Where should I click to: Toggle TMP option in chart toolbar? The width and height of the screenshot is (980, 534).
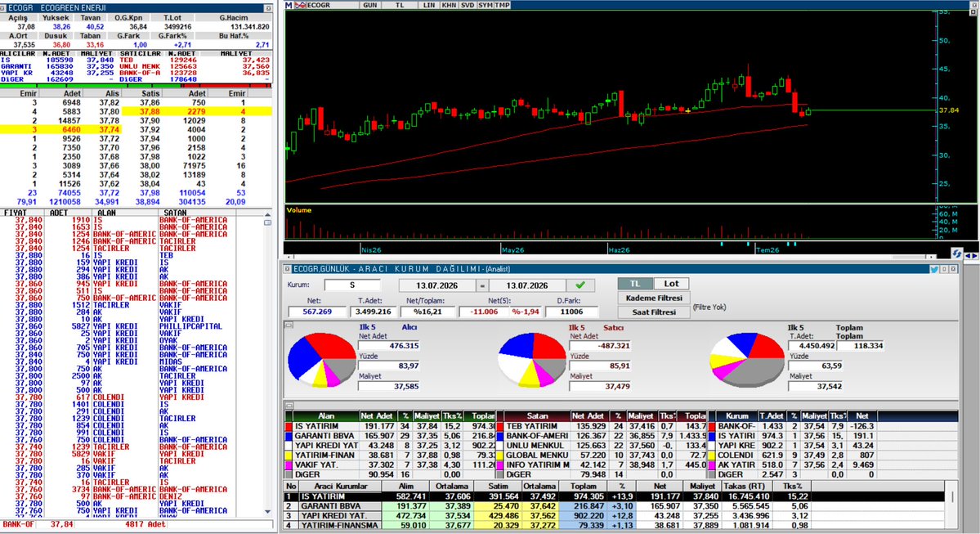click(503, 5)
